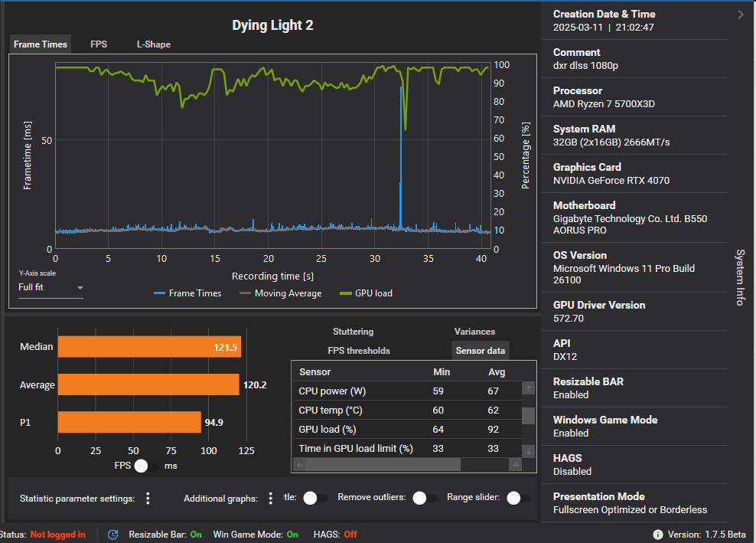The image size is (756, 543).
Task: Click the vertical System Info label
Action: (x=741, y=277)
